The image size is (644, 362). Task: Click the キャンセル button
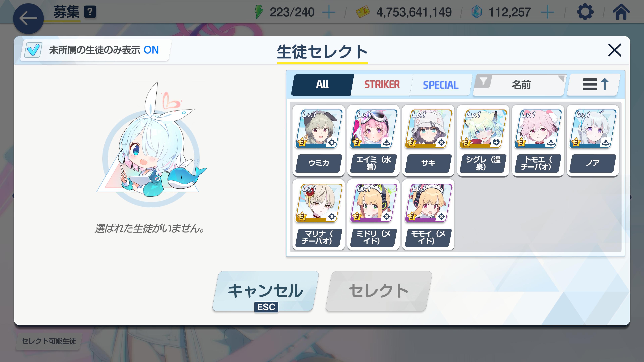[x=265, y=291]
